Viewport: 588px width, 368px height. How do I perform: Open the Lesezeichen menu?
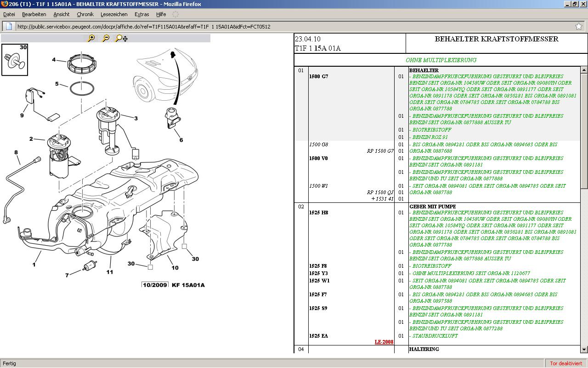[114, 14]
